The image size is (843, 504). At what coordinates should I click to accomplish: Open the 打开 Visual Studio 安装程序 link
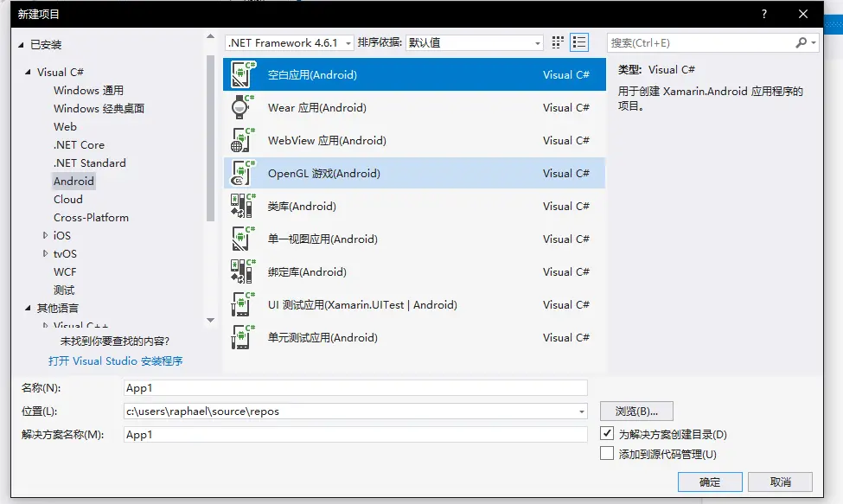116,361
